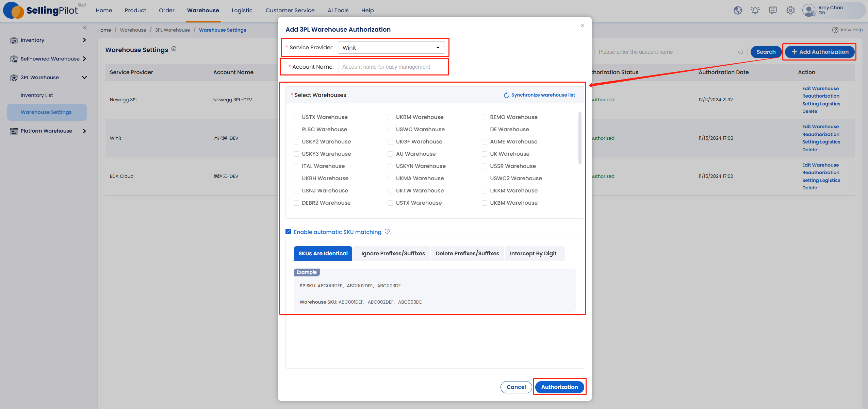Screen dimensions: 868x409
Task: Switch to Ignore Prefixes/Suffixes tab
Action: (x=393, y=253)
